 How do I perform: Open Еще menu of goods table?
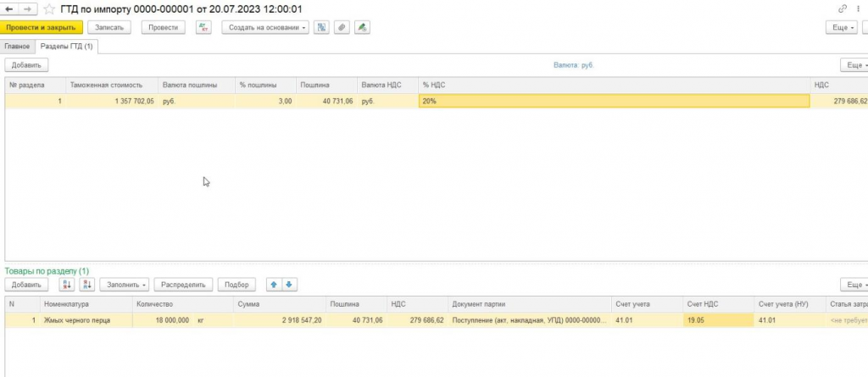(x=854, y=285)
